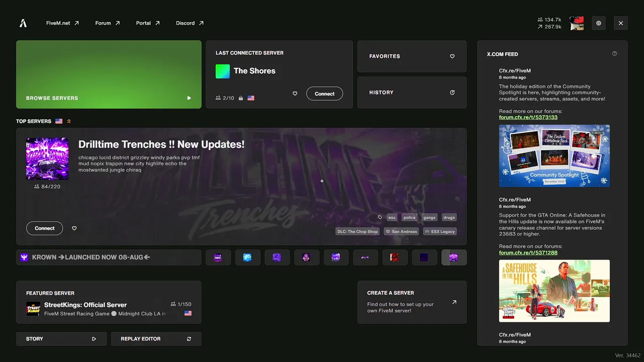The image size is (644, 362).
Task: Open the StreetKings: Official Server featured card
Action: click(x=109, y=302)
